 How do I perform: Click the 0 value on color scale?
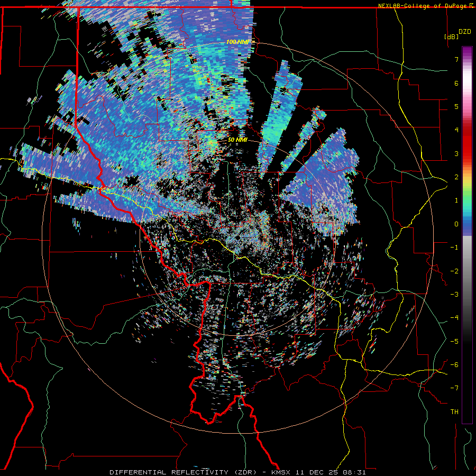(x=456, y=224)
